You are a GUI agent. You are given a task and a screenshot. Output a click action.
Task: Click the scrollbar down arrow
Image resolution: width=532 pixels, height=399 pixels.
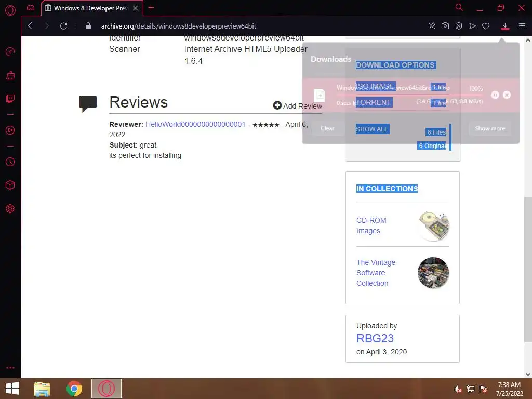pos(528,374)
